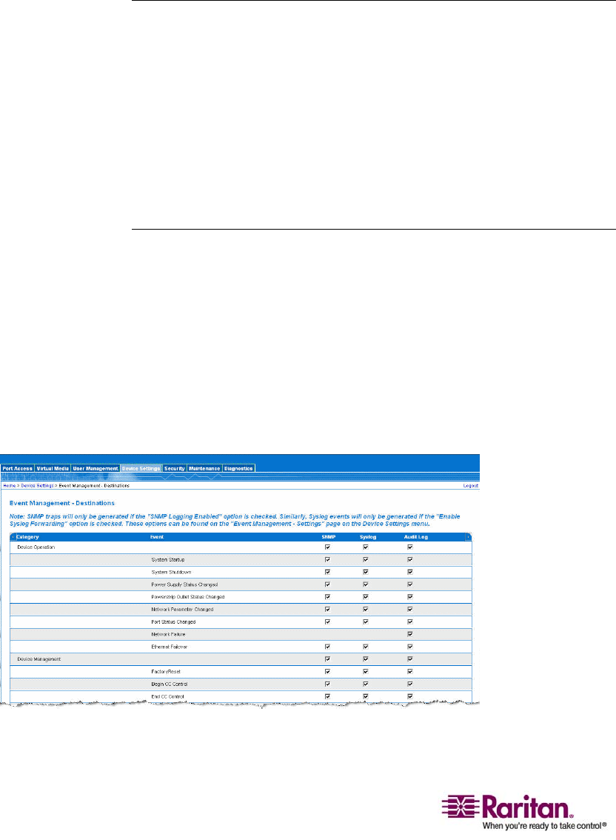This screenshot has width=616, height=840.
Task: Uncheck Syslog for System Startup event
Action: point(365,559)
